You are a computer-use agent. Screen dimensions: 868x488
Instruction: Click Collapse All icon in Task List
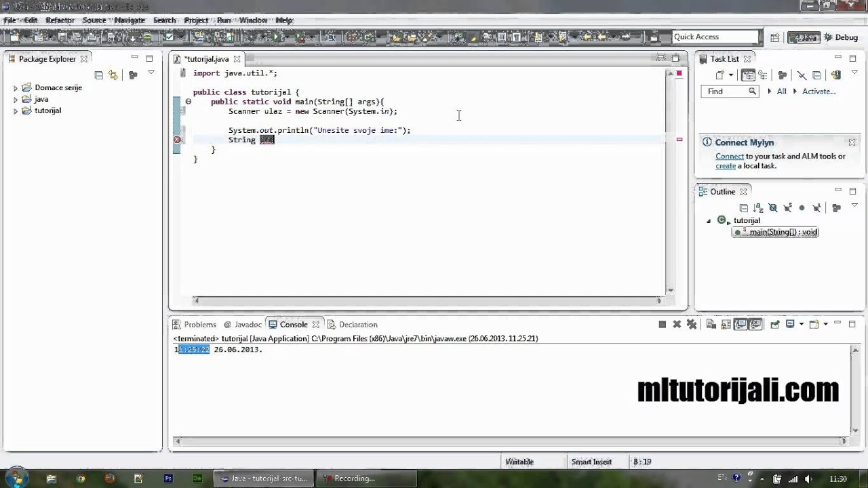click(x=817, y=75)
